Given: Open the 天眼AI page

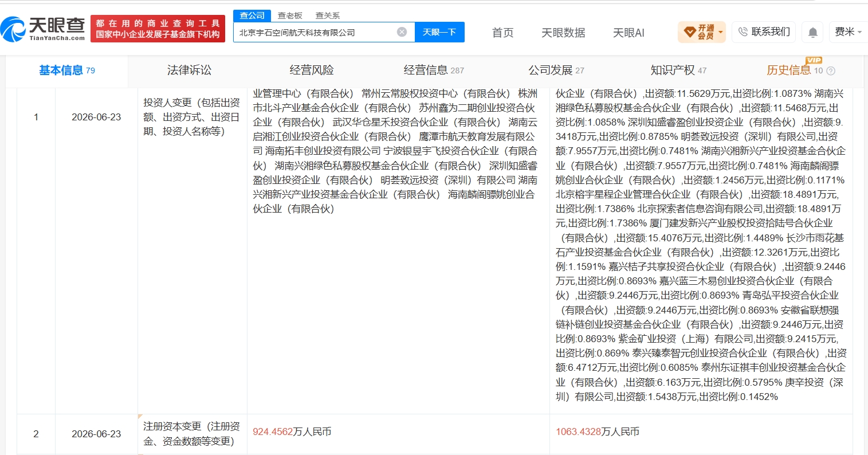Looking at the screenshot, I should point(629,33).
